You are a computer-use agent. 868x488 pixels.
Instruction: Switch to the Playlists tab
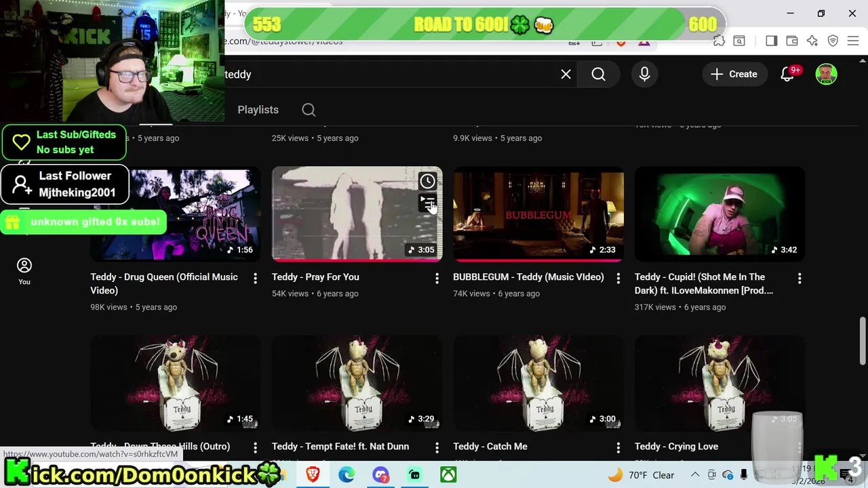pyautogui.click(x=258, y=110)
